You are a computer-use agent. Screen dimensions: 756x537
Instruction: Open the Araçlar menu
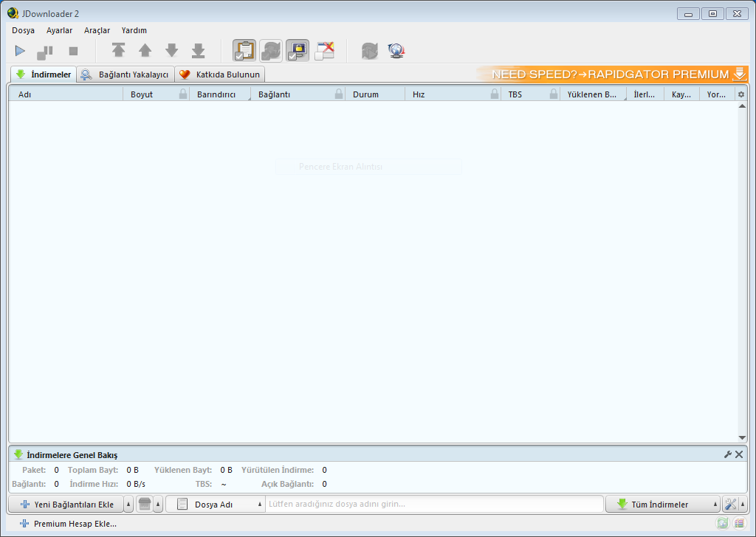pyautogui.click(x=97, y=30)
